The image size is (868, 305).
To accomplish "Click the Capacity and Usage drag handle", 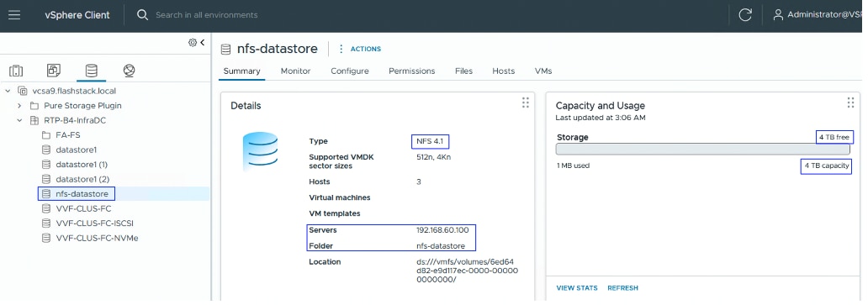I will pyautogui.click(x=851, y=103).
